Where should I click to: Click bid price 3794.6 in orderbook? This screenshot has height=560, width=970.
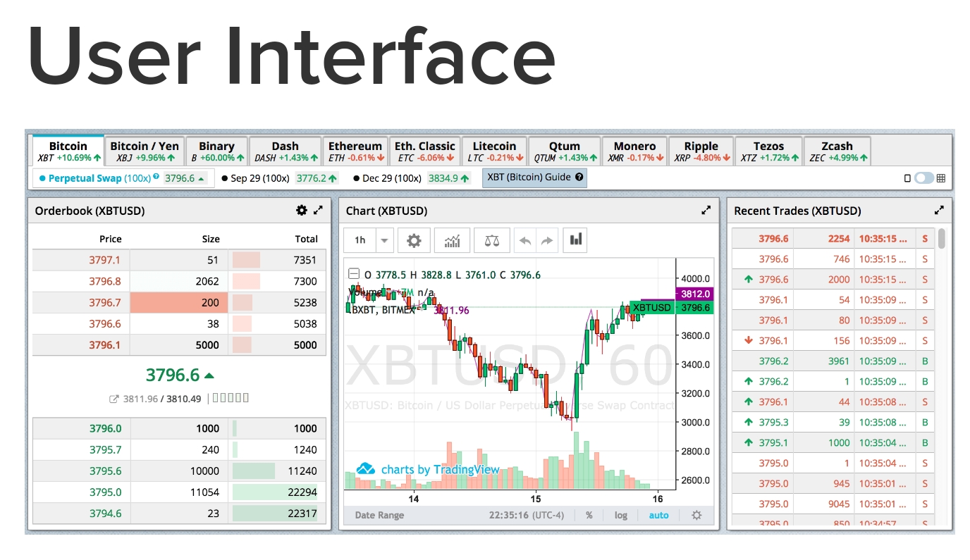coord(105,513)
